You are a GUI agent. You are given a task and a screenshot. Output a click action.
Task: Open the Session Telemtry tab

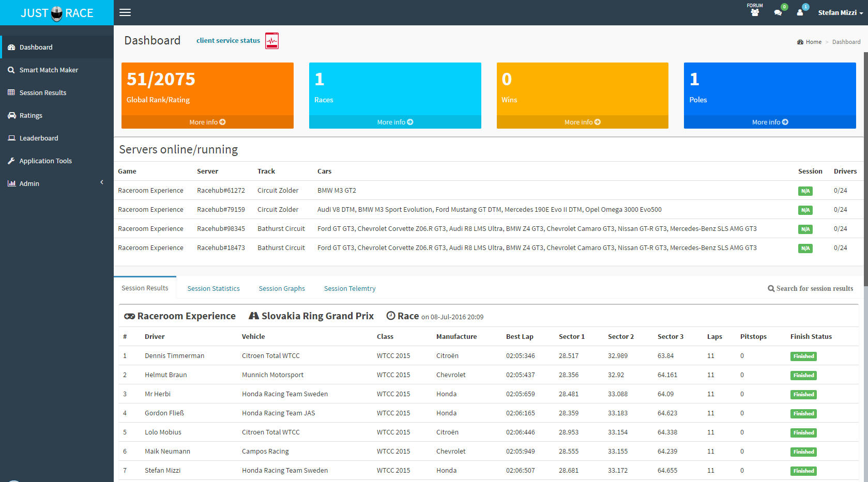[x=350, y=288]
